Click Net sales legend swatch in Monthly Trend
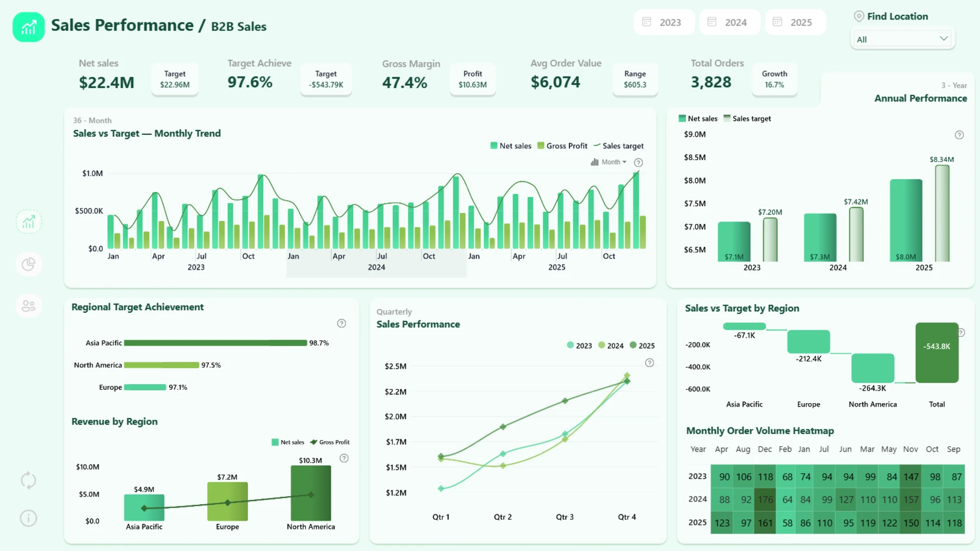This screenshot has width=980, height=551. (494, 146)
